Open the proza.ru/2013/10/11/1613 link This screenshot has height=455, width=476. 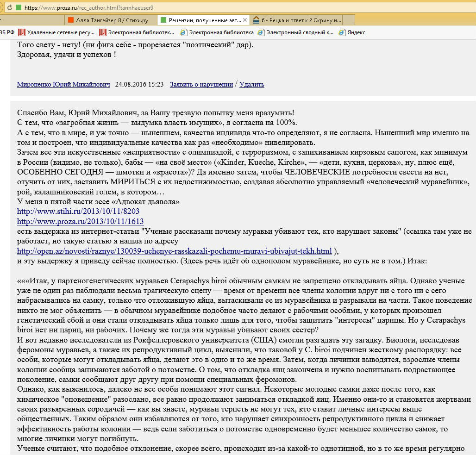click(x=80, y=221)
